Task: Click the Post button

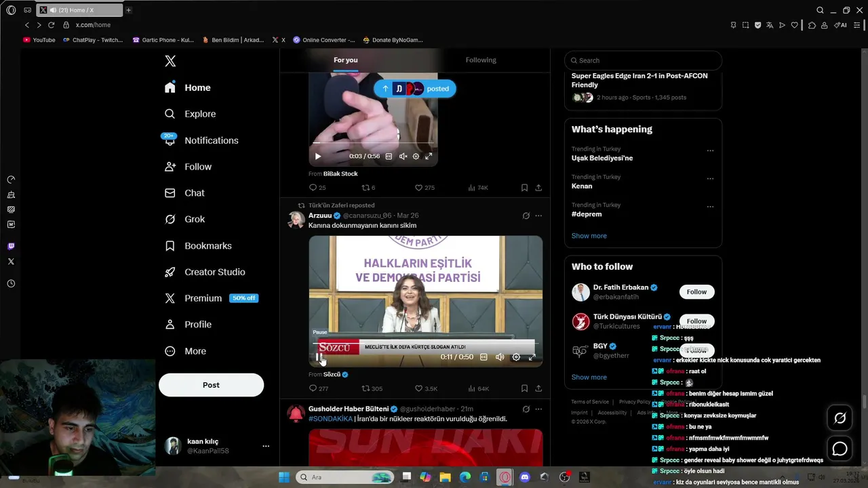Action: tap(211, 385)
